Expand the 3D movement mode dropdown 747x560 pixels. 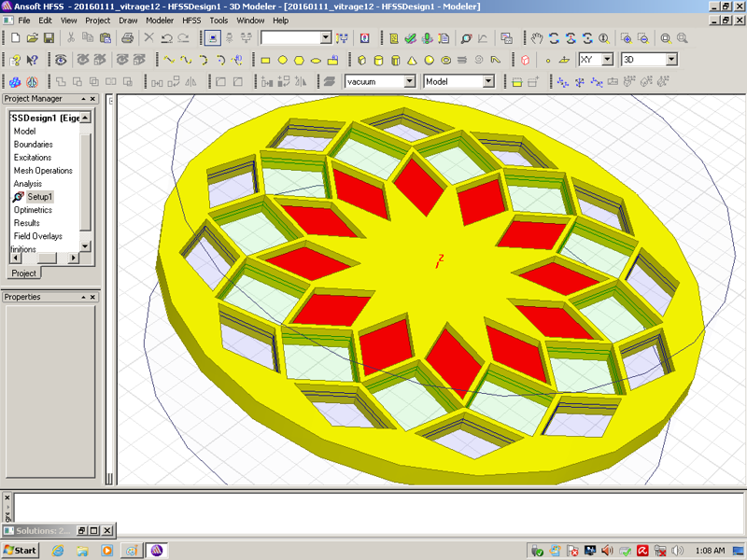pos(670,60)
